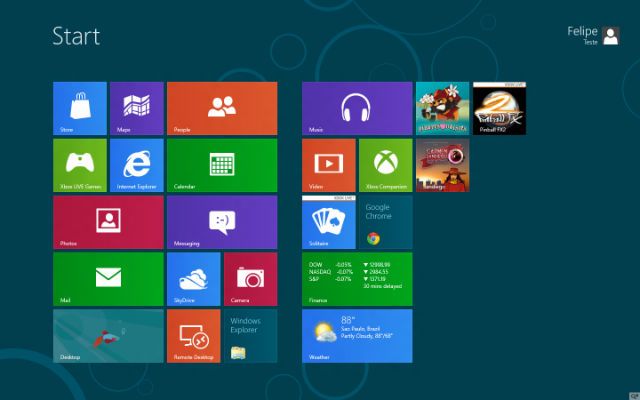Image resolution: width=640 pixels, height=400 pixels.
Task: Launch the Camera tile
Action: pyautogui.click(x=251, y=279)
